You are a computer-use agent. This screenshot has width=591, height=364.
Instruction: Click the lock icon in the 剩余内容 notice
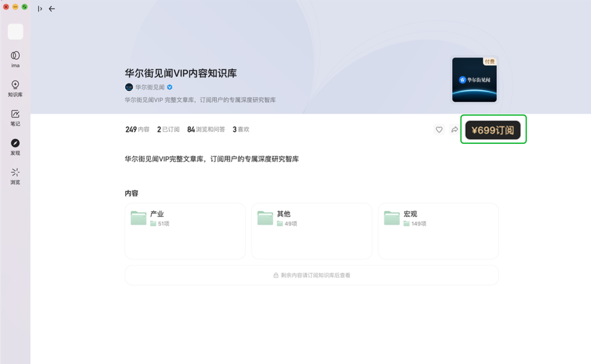coord(276,275)
